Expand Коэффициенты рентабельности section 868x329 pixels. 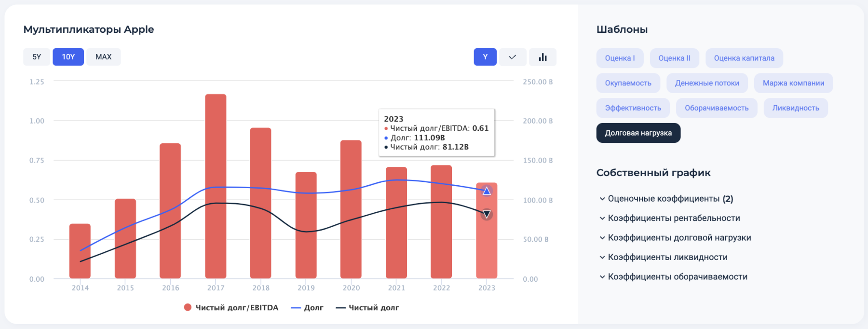tap(669, 218)
